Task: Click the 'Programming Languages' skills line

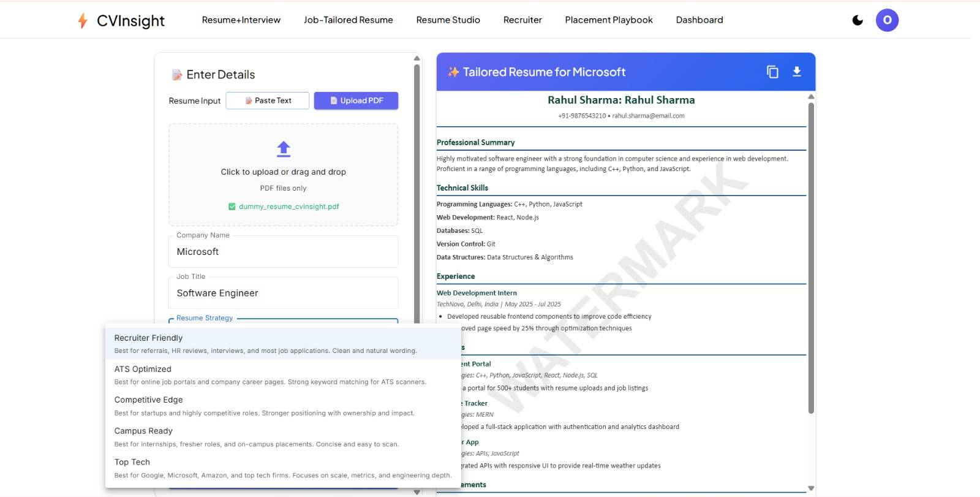Action: click(x=509, y=204)
